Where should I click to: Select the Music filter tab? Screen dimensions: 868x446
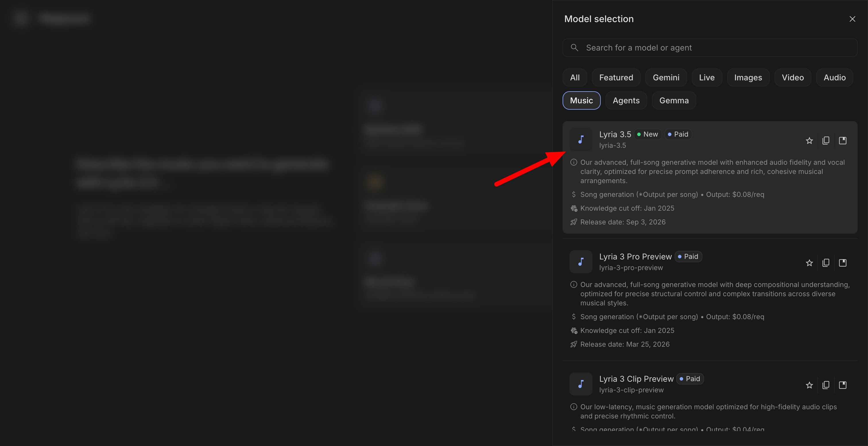click(581, 100)
